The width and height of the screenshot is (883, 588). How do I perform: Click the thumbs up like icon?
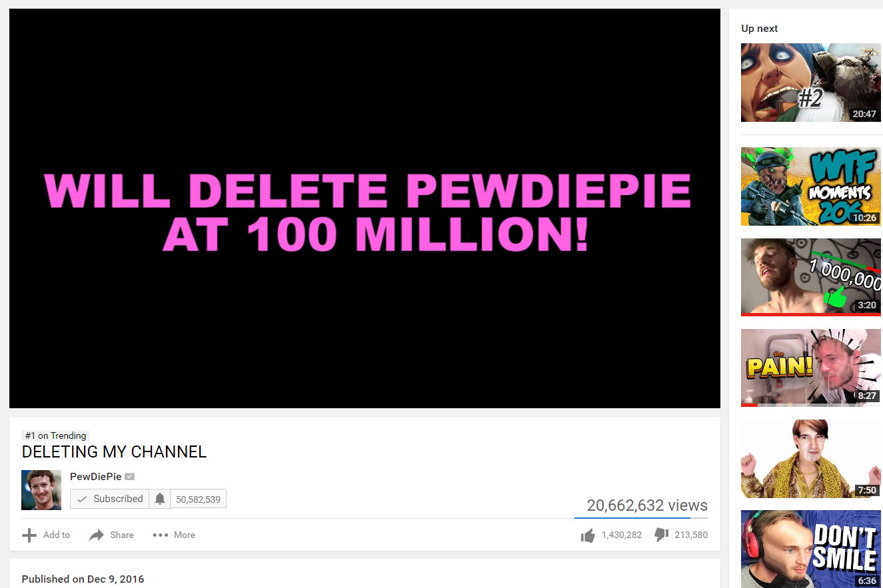click(588, 535)
